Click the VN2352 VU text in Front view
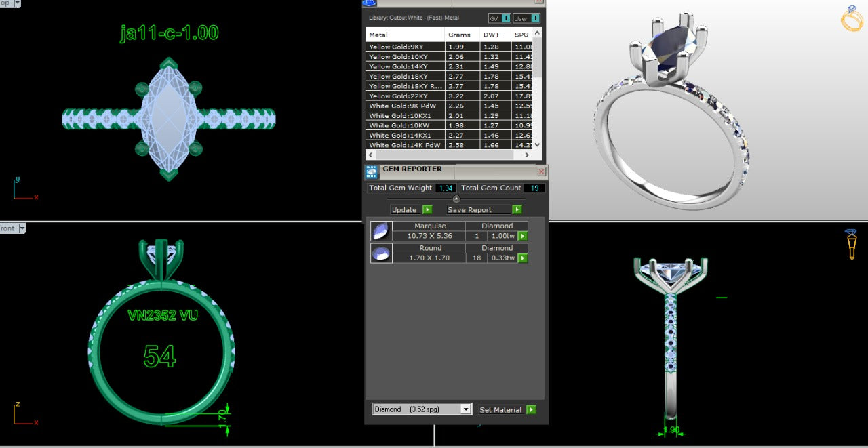This screenshot has width=868, height=448. click(163, 315)
